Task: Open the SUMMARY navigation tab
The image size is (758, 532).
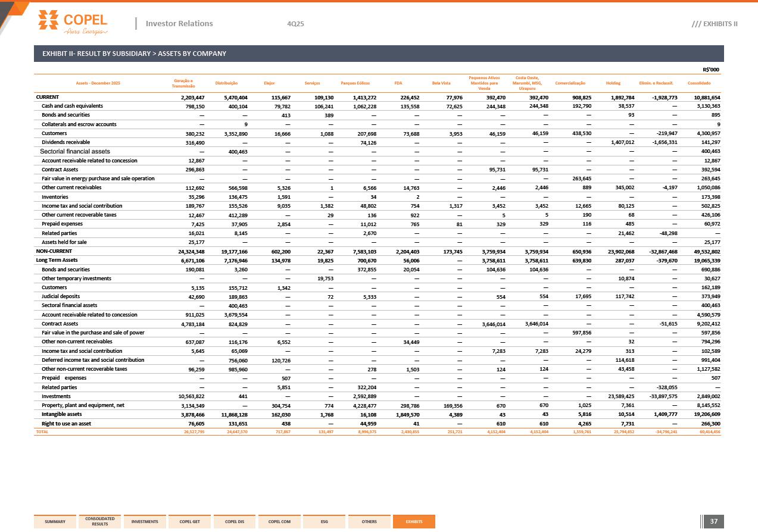Action: 55,522
